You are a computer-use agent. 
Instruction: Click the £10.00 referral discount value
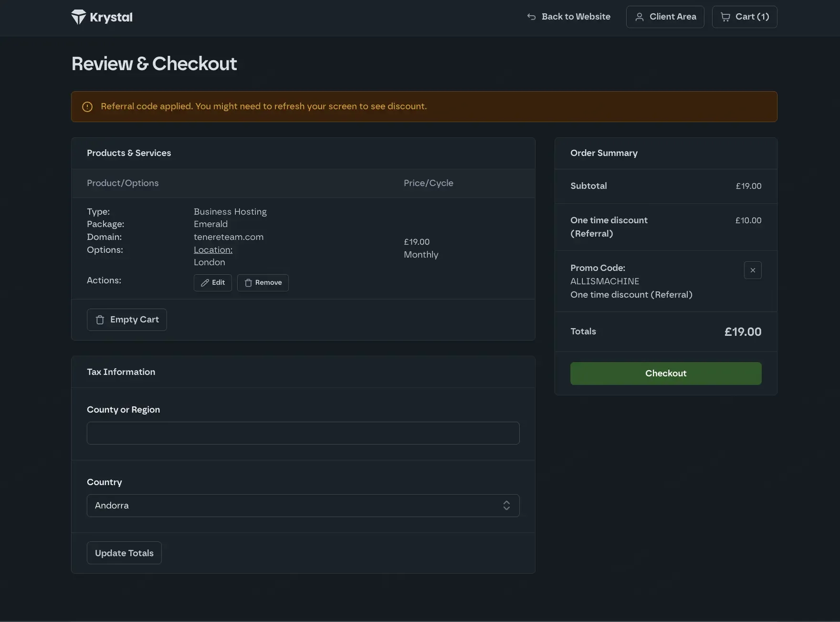748,220
